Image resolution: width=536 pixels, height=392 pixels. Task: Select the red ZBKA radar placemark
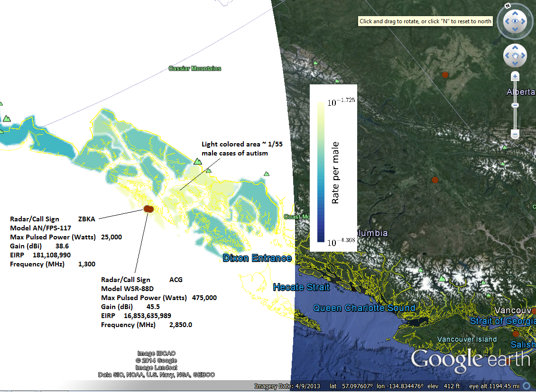click(x=148, y=209)
